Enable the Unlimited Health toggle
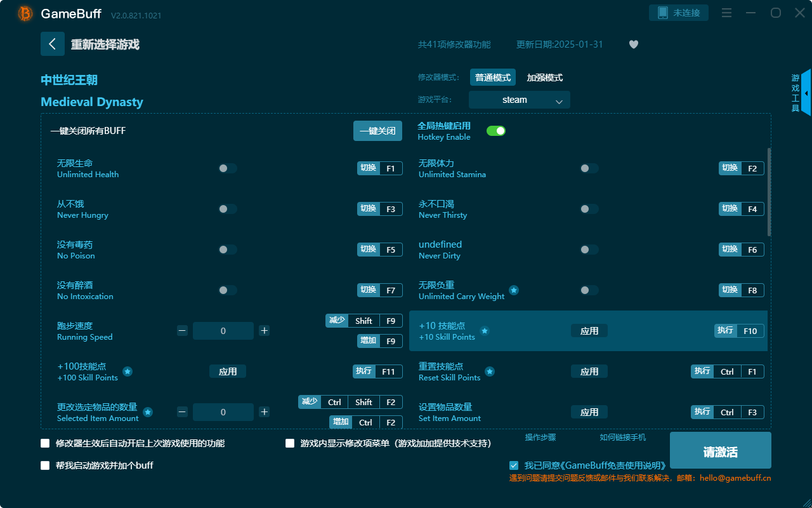812x508 pixels. coord(227,168)
